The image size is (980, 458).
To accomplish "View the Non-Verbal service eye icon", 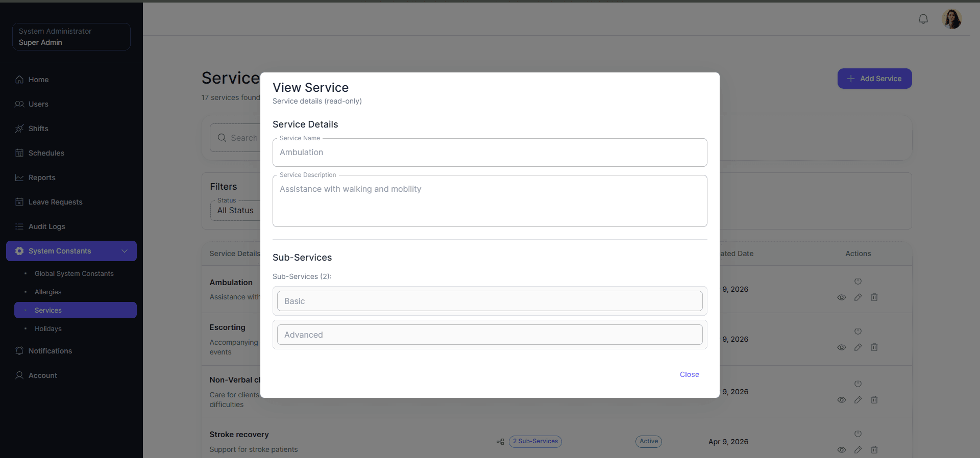I will [x=842, y=400].
